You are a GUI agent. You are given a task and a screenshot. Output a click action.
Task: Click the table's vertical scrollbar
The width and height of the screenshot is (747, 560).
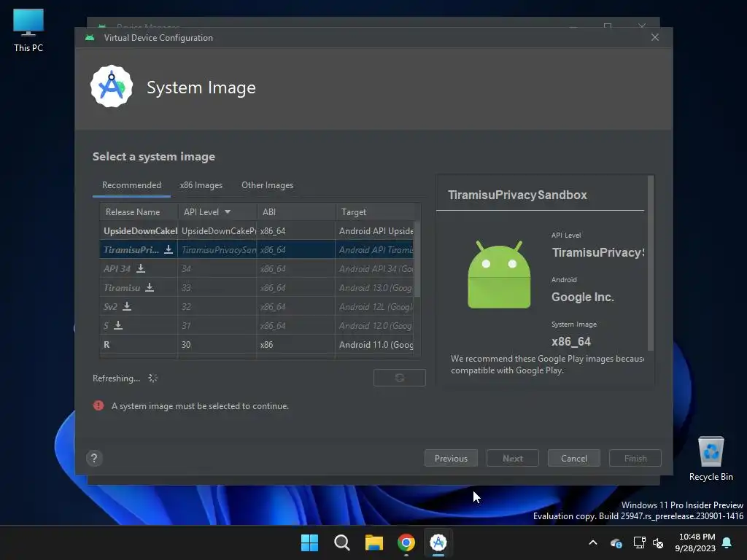(417, 259)
